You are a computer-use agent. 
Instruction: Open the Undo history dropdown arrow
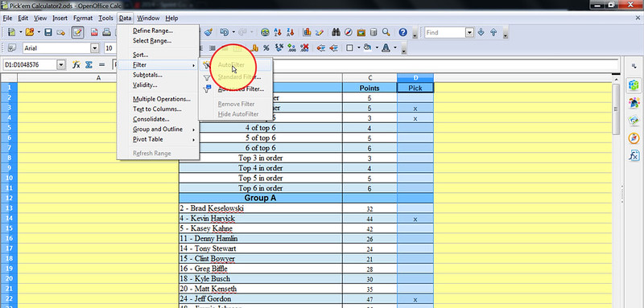(x=233, y=32)
